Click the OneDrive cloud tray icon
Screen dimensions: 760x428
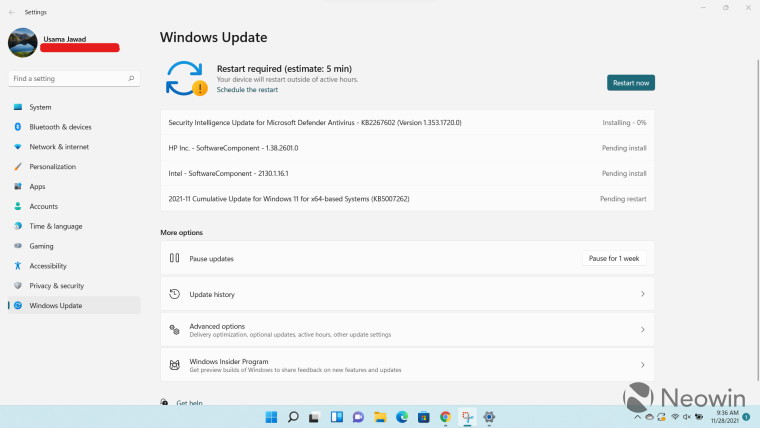coord(649,417)
